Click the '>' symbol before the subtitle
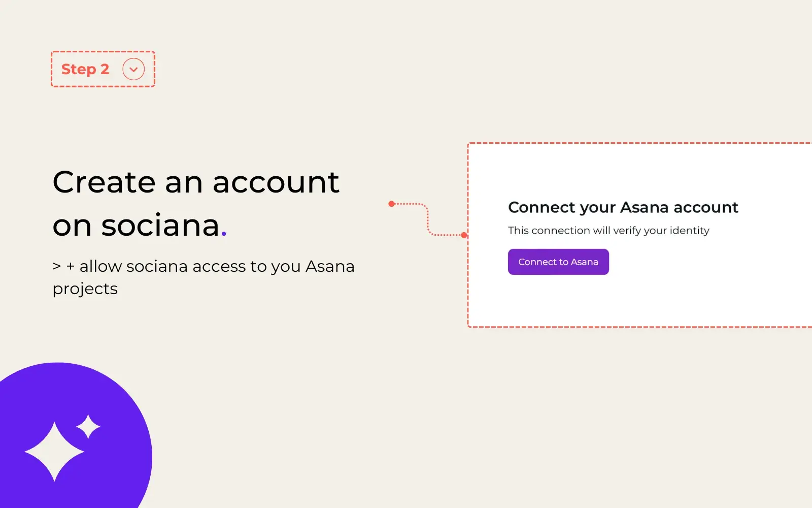The width and height of the screenshot is (812, 508). [57, 266]
